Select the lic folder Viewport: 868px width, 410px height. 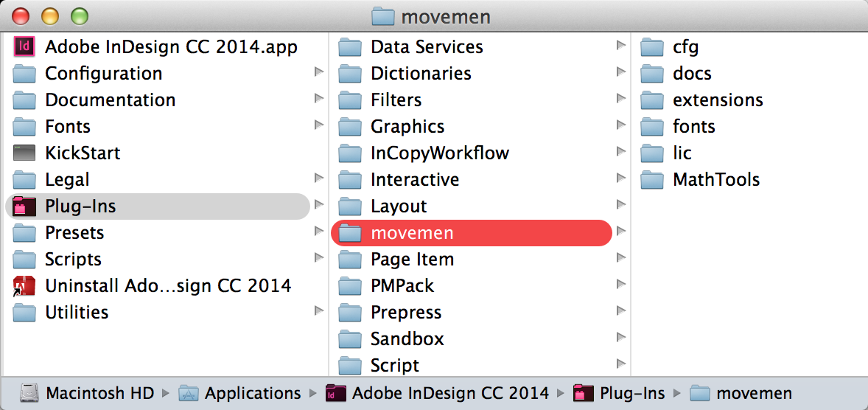pyautogui.click(x=666, y=153)
